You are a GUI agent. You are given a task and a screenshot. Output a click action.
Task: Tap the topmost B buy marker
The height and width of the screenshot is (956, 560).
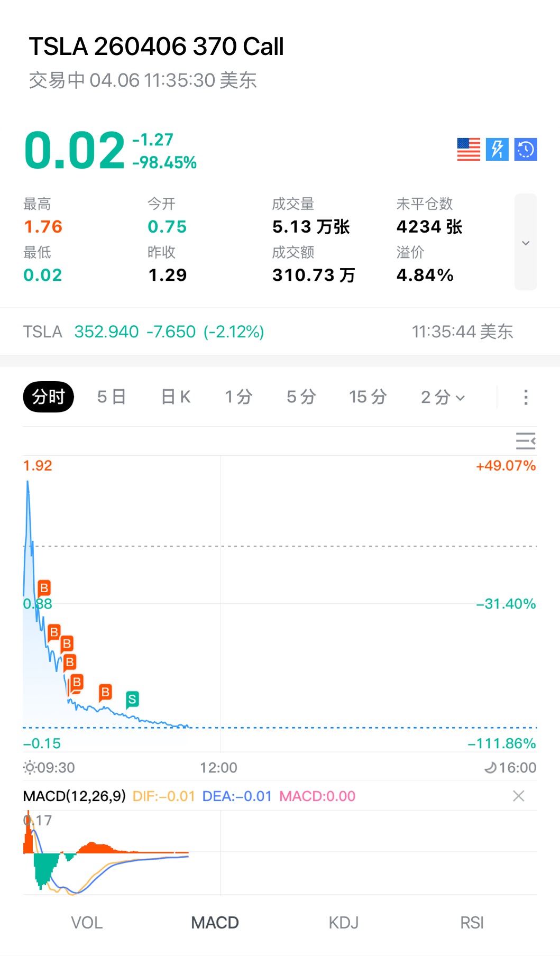click(44, 588)
